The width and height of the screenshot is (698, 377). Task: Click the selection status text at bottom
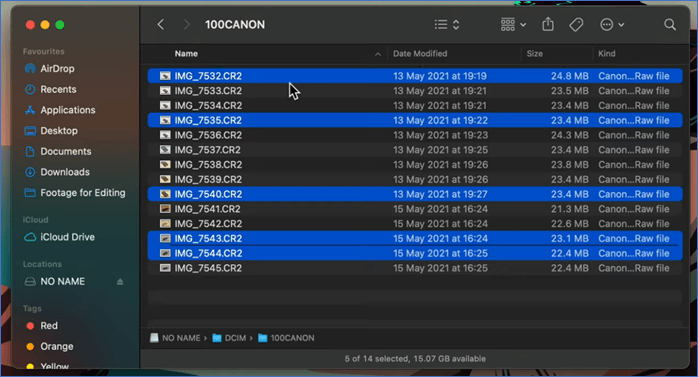[415, 359]
